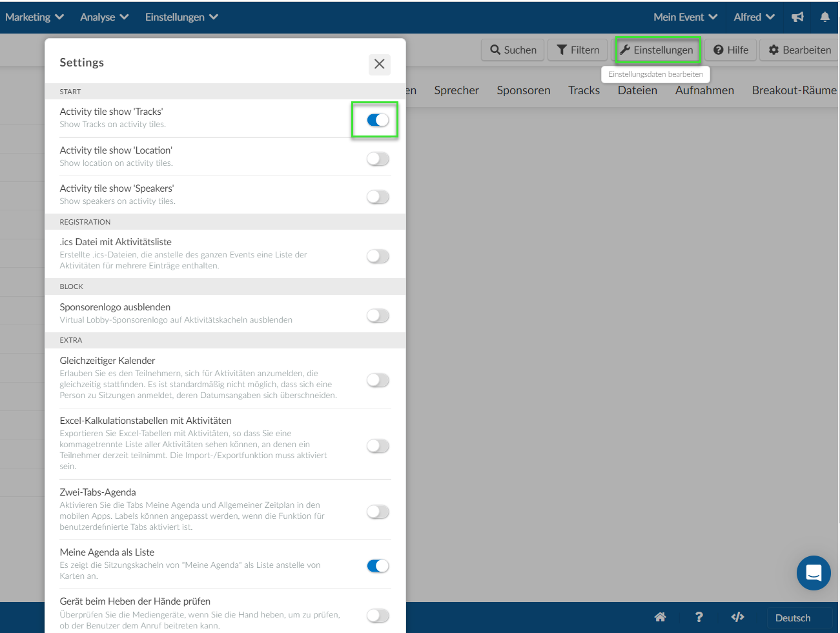The height and width of the screenshot is (633, 840).
Task: Click the code embed icon in footer
Action: (x=738, y=617)
